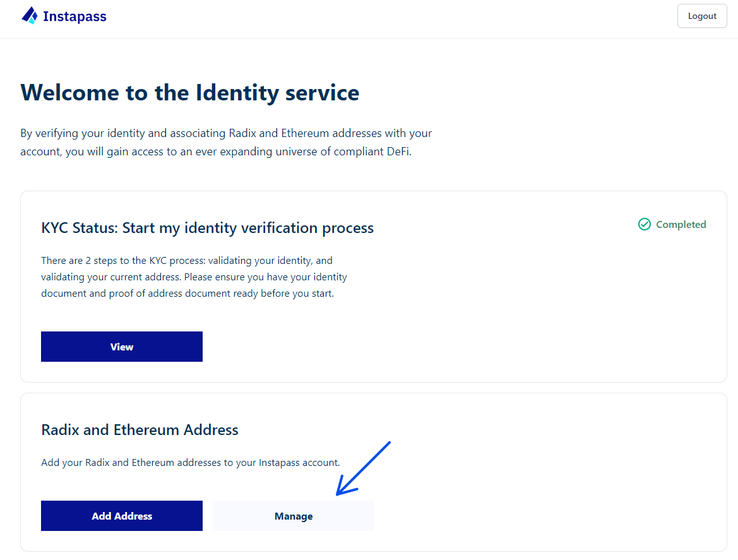Click 'compliant DeFi' text in the intro

tap(372, 152)
